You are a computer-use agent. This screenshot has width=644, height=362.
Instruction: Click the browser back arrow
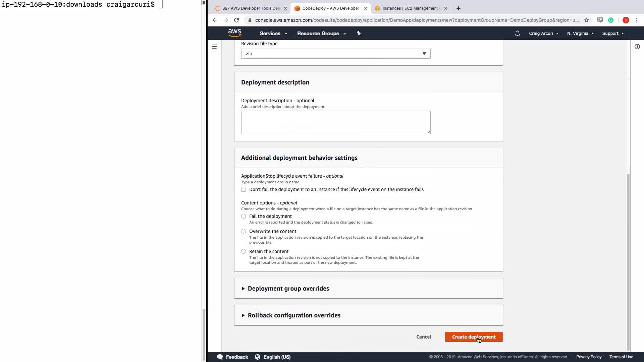(215, 20)
